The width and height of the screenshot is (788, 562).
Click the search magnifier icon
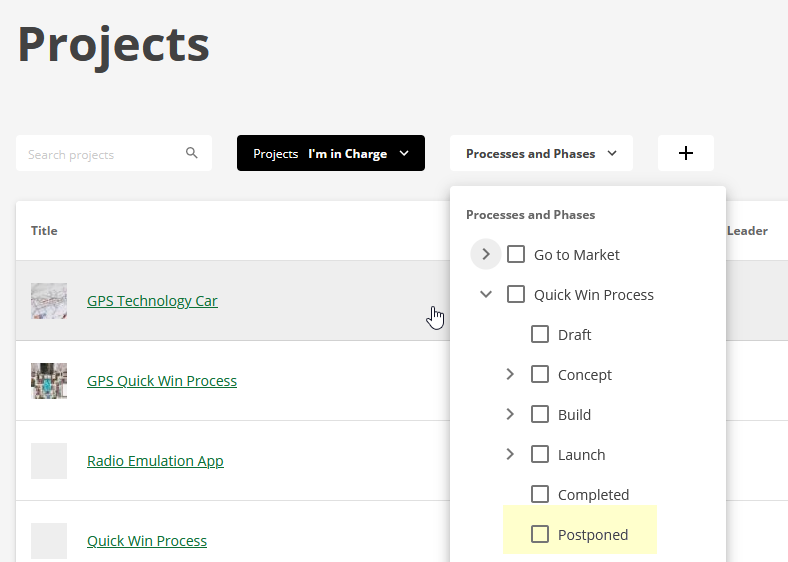pos(192,154)
